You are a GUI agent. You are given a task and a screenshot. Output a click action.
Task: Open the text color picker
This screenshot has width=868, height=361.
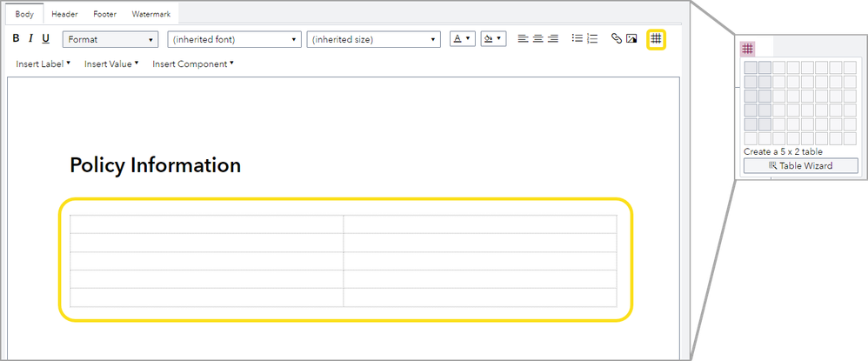tap(462, 39)
